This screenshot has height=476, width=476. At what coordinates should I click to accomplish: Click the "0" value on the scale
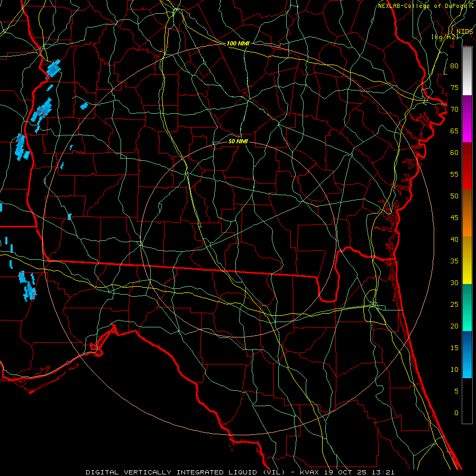pyautogui.click(x=456, y=413)
